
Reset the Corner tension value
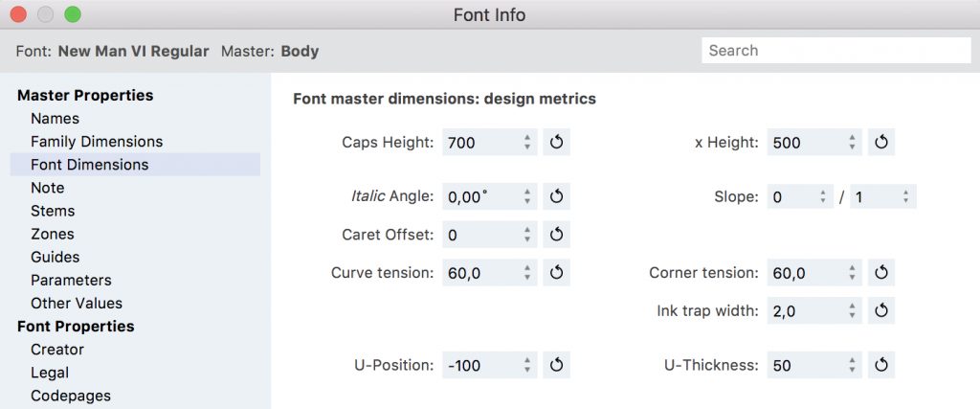pos(881,273)
